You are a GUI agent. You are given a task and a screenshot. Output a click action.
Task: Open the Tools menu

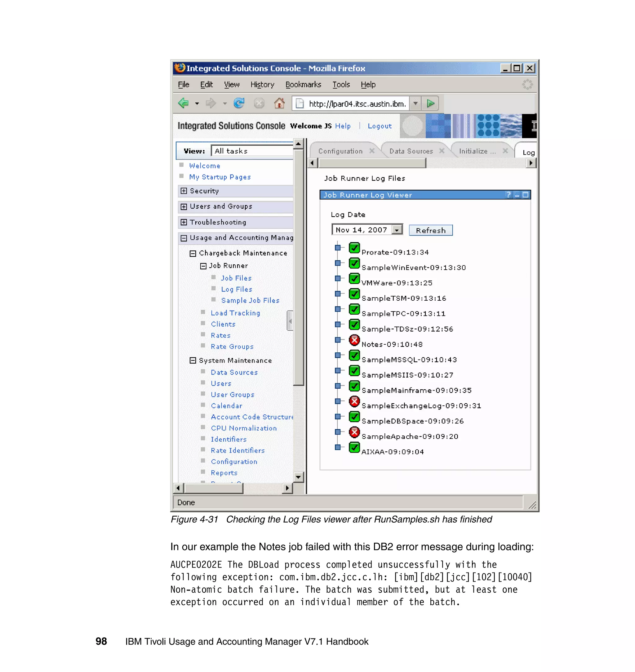341,85
